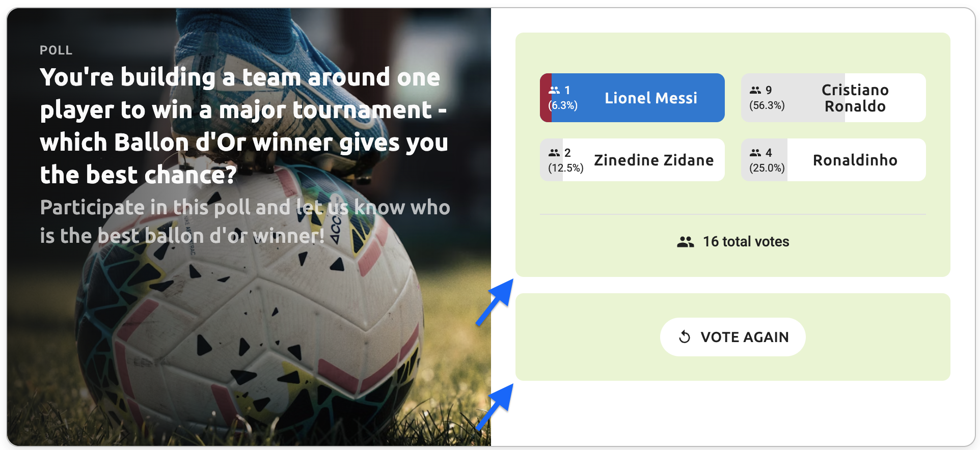Pick the Zinedine Zidane poll option
This screenshot has width=980, height=450.
click(x=654, y=160)
